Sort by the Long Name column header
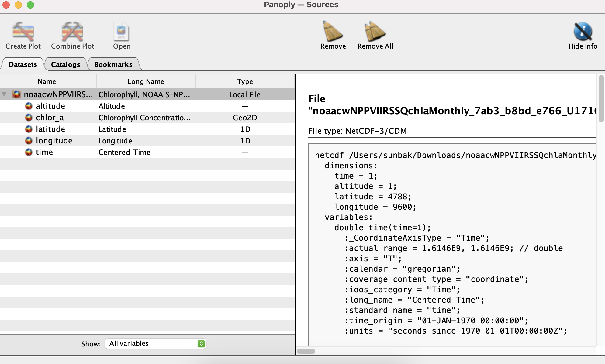 click(x=146, y=81)
